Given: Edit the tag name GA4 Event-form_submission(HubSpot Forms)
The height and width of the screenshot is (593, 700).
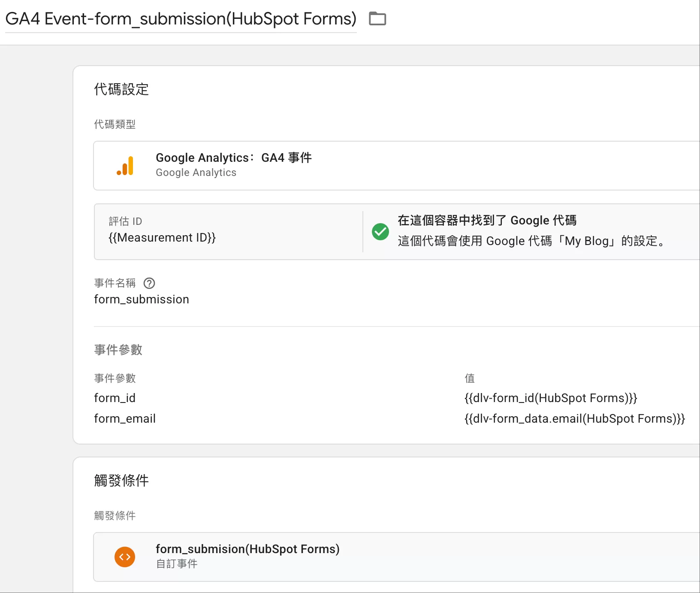Looking at the screenshot, I should point(181,19).
